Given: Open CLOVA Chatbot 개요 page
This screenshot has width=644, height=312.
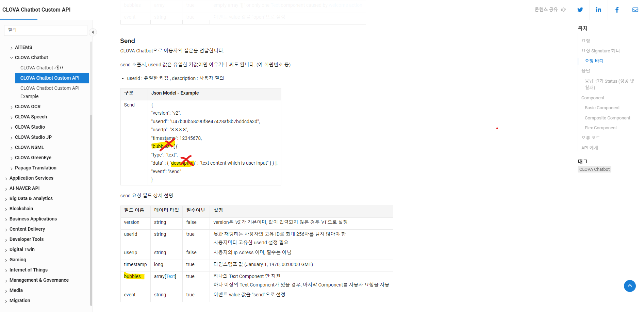Looking at the screenshot, I should coord(42,68).
